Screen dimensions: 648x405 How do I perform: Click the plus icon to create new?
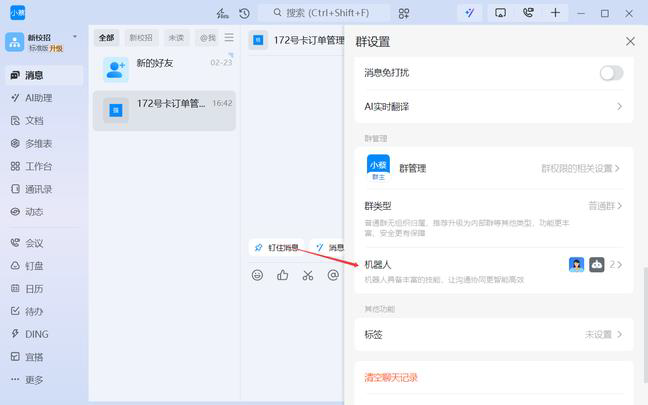click(555, 13)
